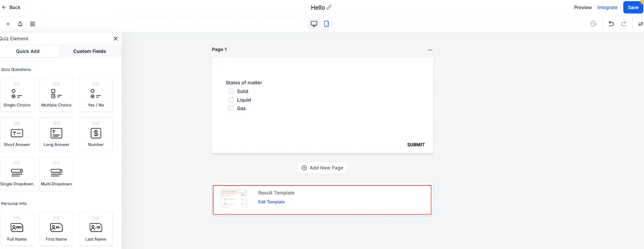Open version history clock icon

[x=593, y=24]
